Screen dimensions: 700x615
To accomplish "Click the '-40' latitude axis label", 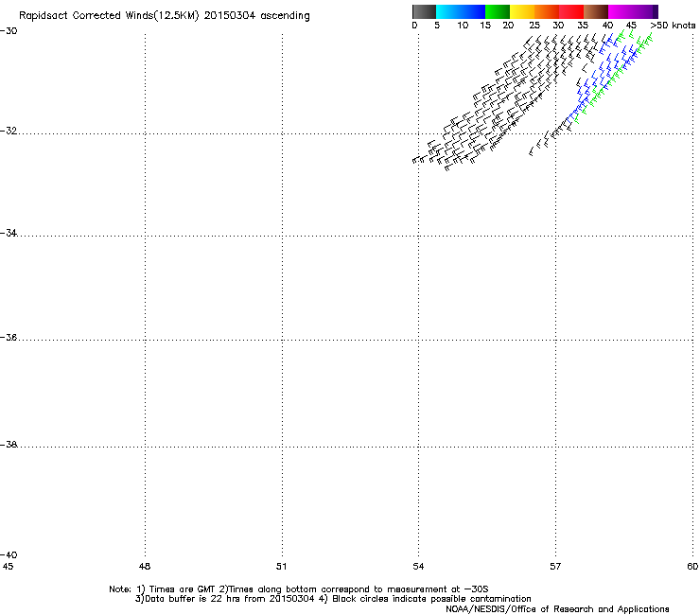I will pos(9,554).
